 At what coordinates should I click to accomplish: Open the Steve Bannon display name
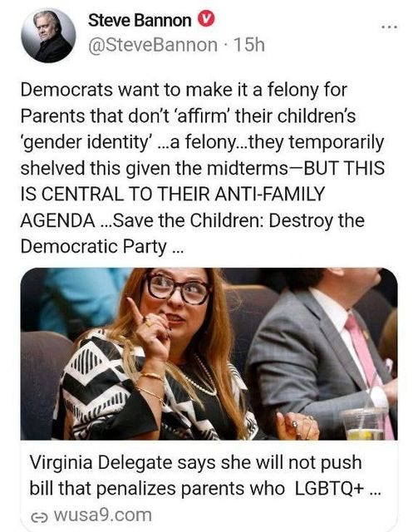pos(140,20)
